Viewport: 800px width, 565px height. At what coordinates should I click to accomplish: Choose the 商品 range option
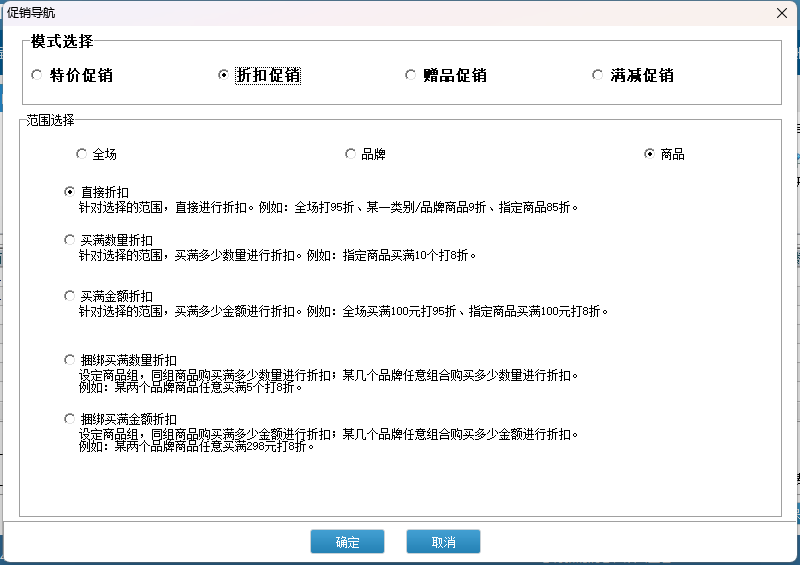coord(649,154)
